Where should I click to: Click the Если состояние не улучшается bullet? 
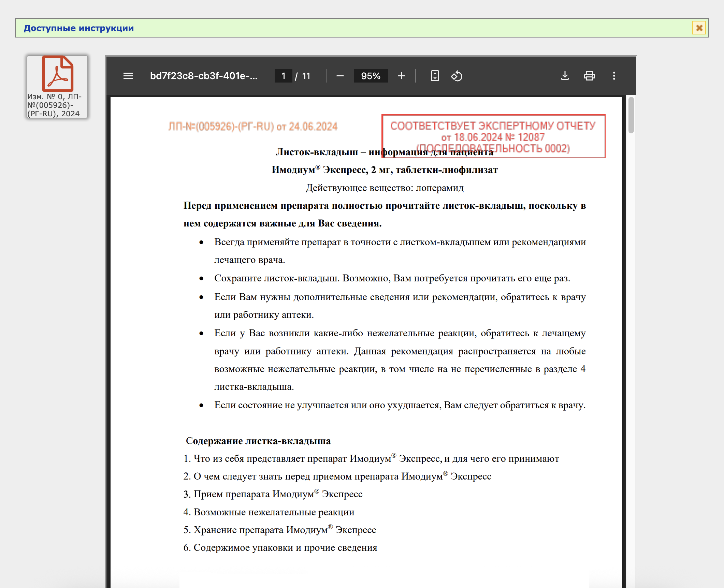click(x=400, y=405)
